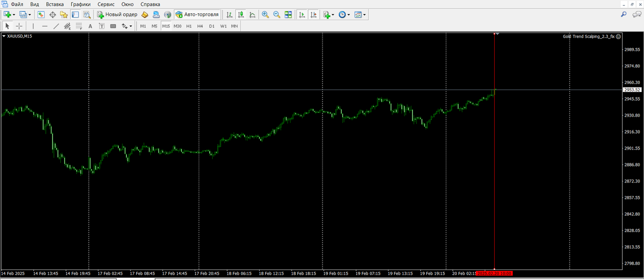Image resolution: width=644 pixels, height=280 pixels.
Task: Click the Gold Trend Scalping_2.3_fx expert label
Action: 589,36
